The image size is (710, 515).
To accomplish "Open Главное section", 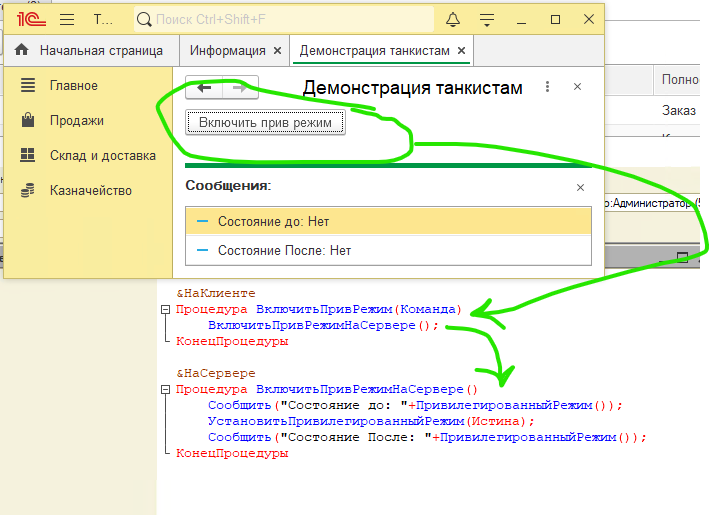I will tap(73, 86).
